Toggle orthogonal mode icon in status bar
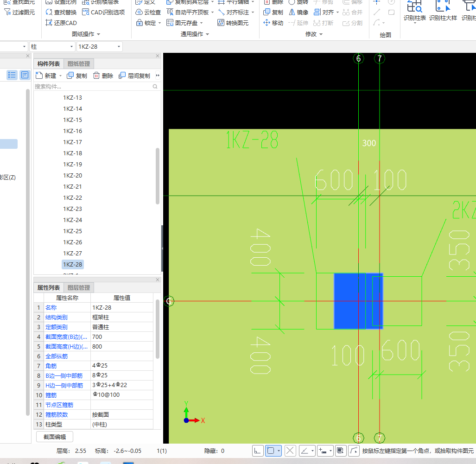 coord(257,451)
